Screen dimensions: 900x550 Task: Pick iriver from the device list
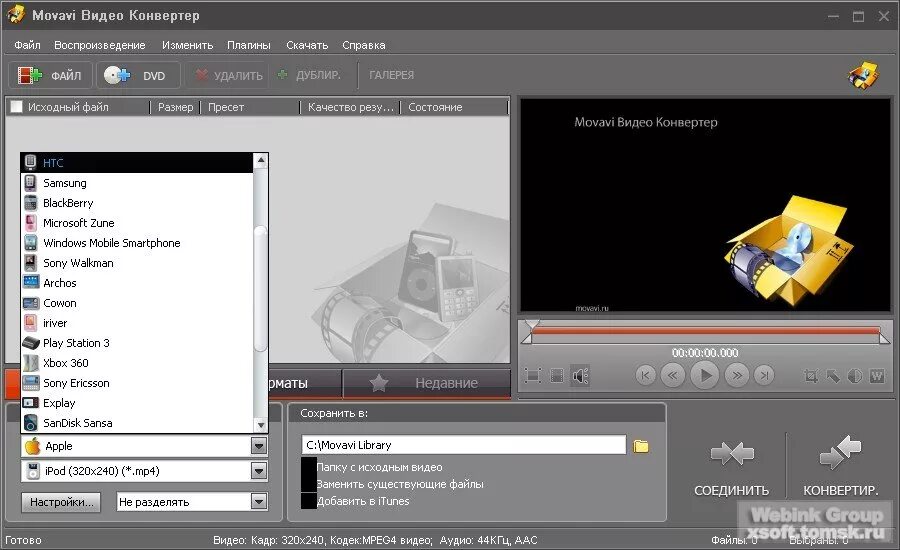[137, 323]
